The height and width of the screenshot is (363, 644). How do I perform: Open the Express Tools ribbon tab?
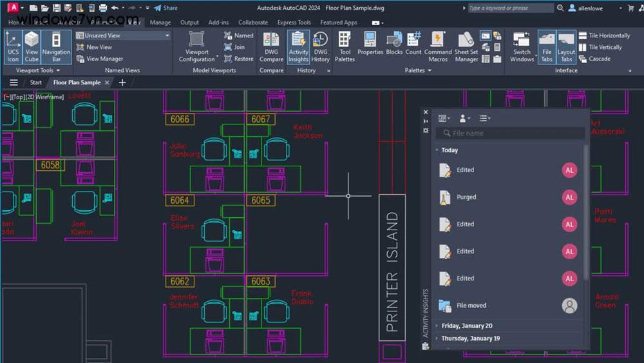tap(294, 23)
